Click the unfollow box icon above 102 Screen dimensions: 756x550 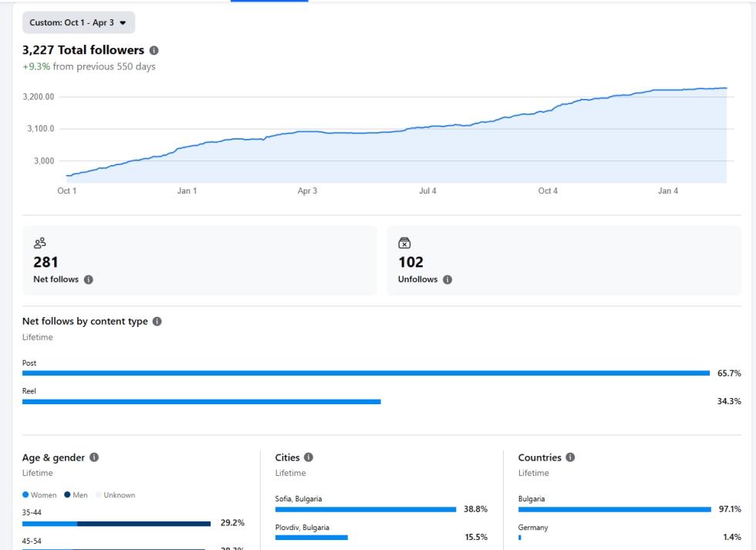(405, 243)
